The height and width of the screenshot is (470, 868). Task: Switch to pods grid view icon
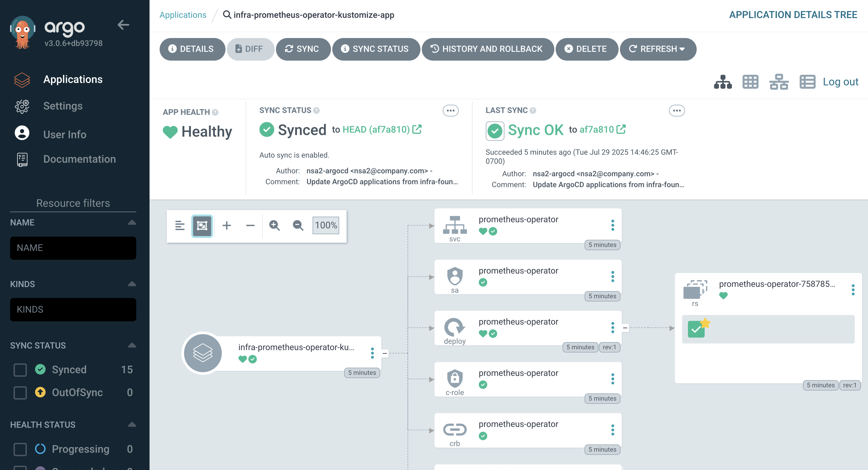pyautogui.click(x=750, y=82)
